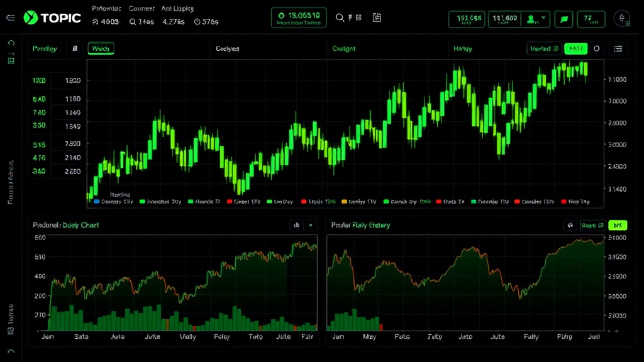Open the clipboard icon in the top bar
Screen dimensions: 644x362
(377, 18)
